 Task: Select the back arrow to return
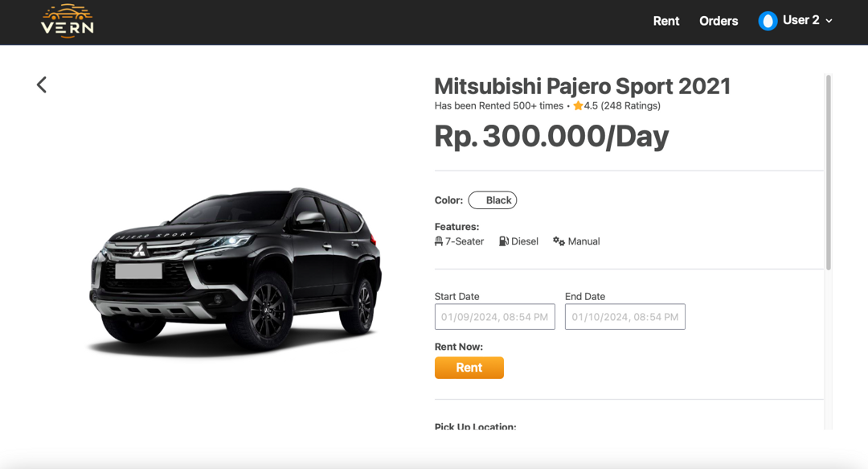[41, 84]
